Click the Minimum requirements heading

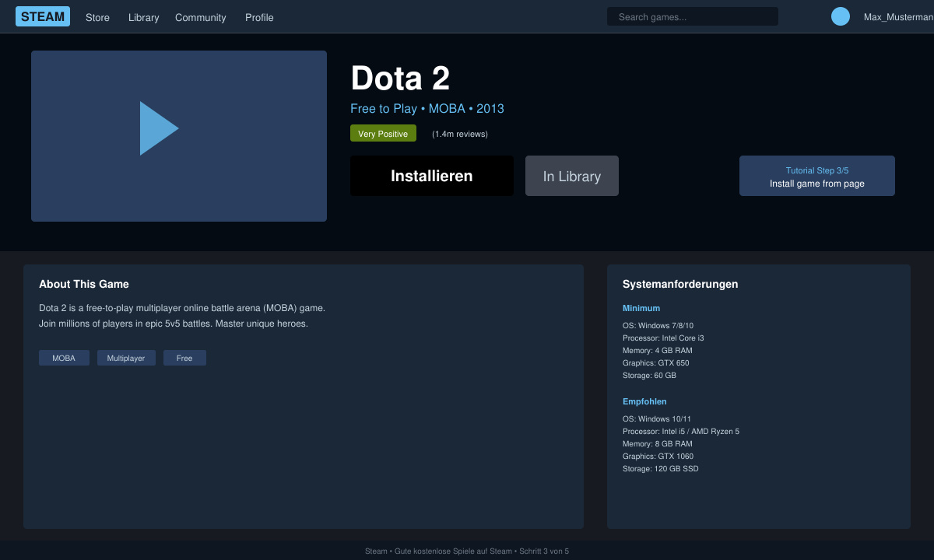coord(641,308)
